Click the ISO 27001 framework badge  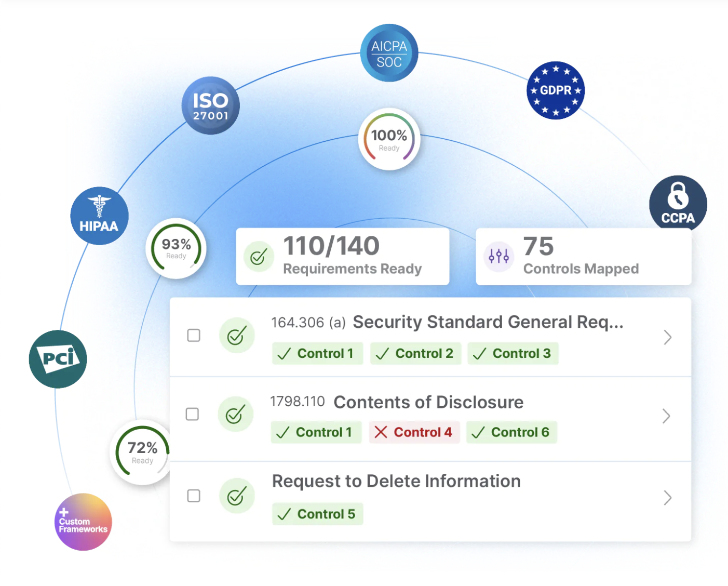click(210, 105)
